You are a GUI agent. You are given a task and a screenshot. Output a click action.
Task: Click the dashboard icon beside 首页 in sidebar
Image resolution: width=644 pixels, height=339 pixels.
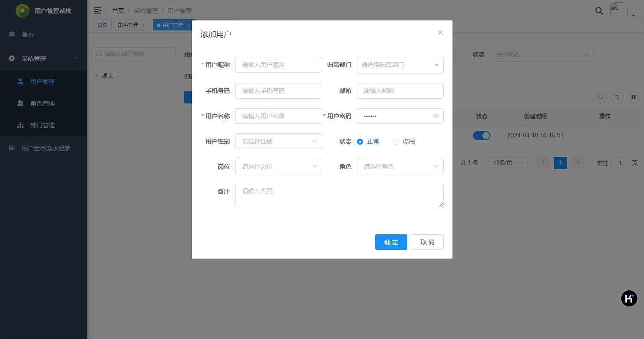pyautogui.click(x=12, y=34)
